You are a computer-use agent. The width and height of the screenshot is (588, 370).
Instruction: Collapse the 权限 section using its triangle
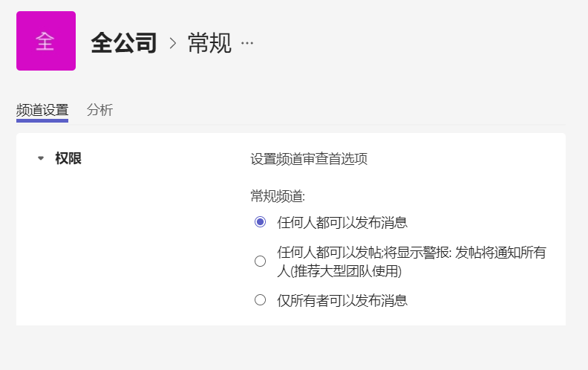tap(41, 158)
